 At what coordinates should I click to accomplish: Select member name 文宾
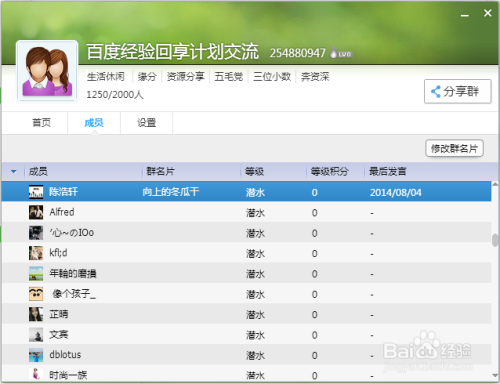click(x=59, y=335)
